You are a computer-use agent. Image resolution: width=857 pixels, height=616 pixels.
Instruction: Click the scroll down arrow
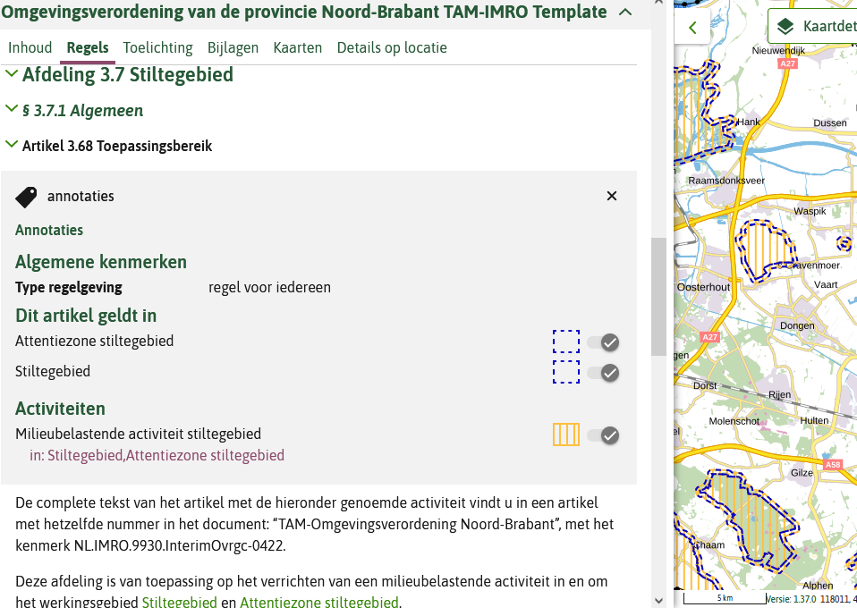(x=658, y=601)
